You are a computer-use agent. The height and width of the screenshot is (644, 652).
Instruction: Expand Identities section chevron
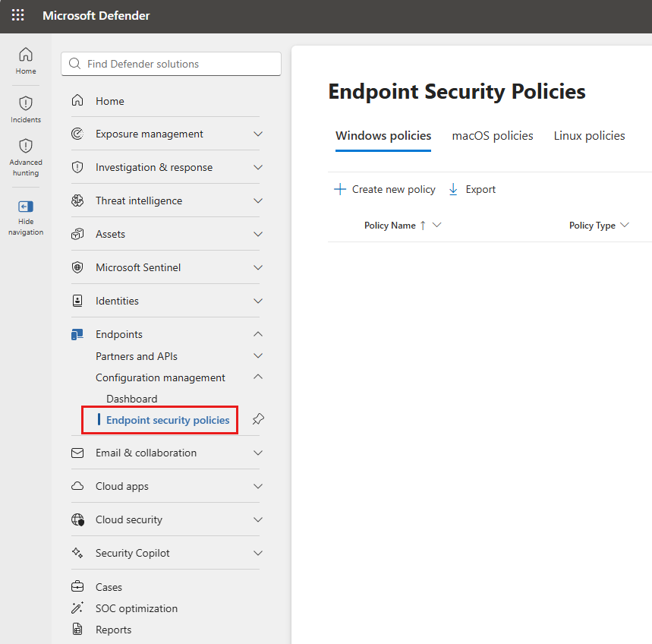[258, 301]
